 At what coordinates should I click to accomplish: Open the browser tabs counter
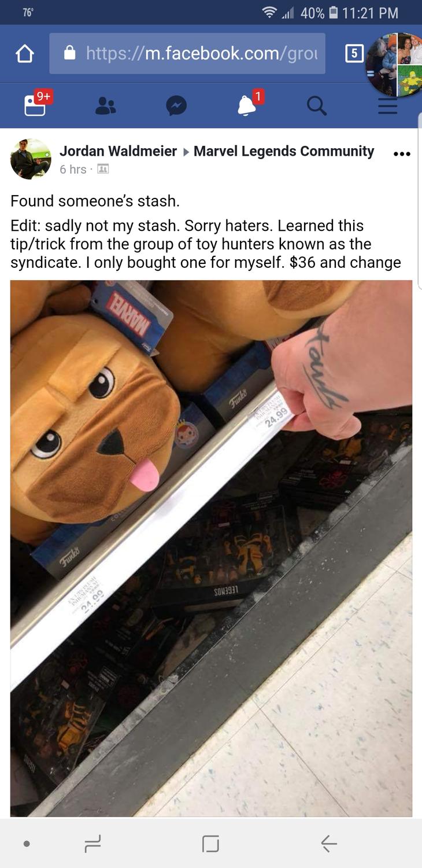pyautogui.click(x=354, y=54)
